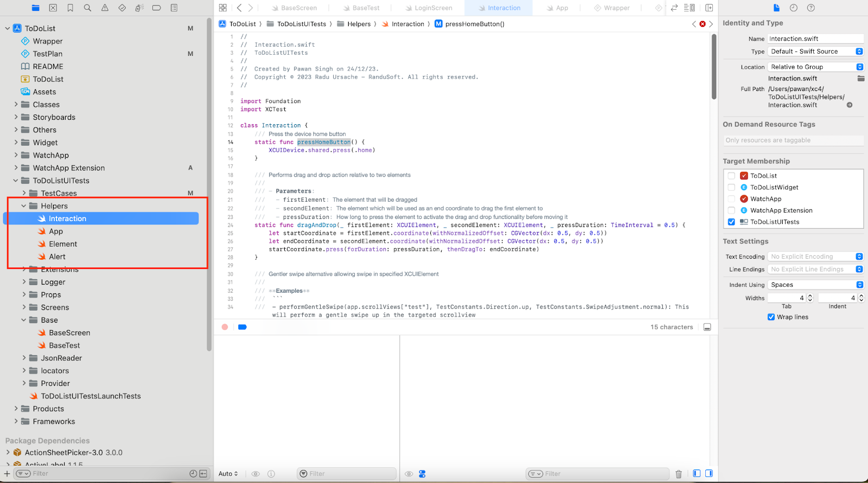Switch to the BaseTest editor tab
The width and height of the screenshot is (868, 483).
361,8
